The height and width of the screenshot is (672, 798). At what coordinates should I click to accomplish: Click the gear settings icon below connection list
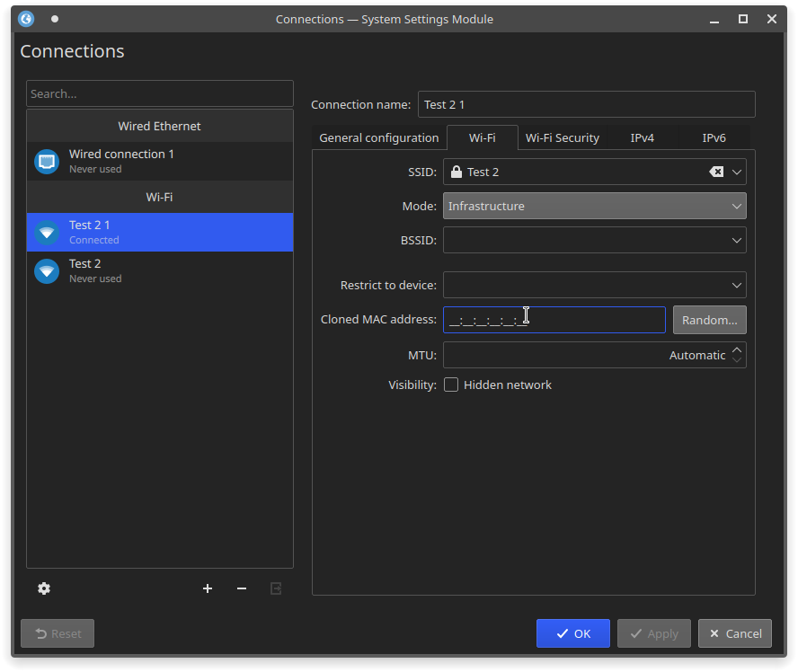44,588
